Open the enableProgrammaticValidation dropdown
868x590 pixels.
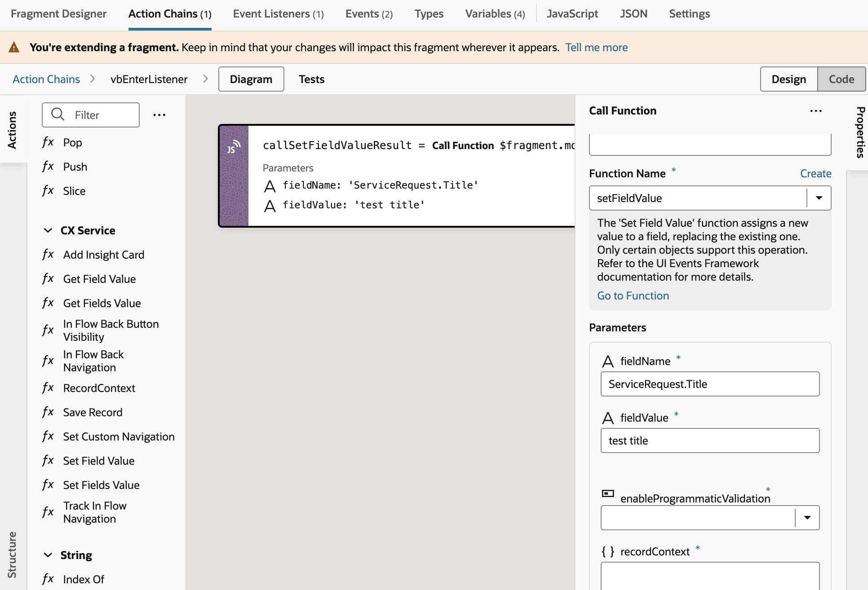coord(807,518)
